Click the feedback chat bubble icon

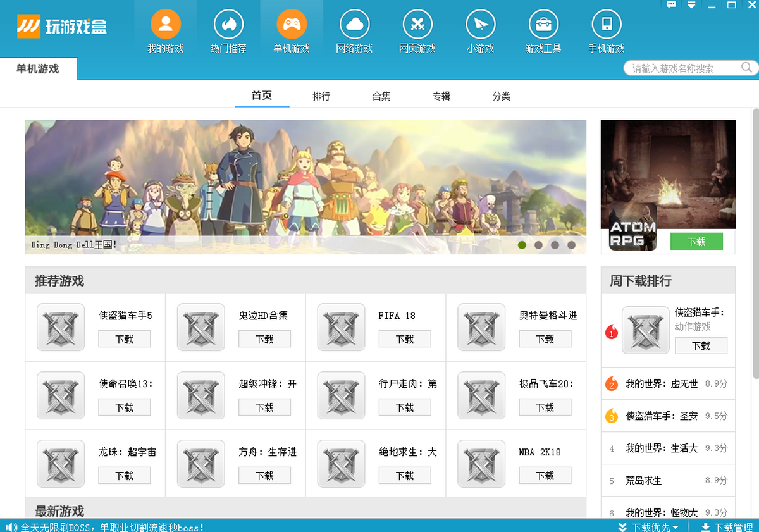click(x=672, y=5)
